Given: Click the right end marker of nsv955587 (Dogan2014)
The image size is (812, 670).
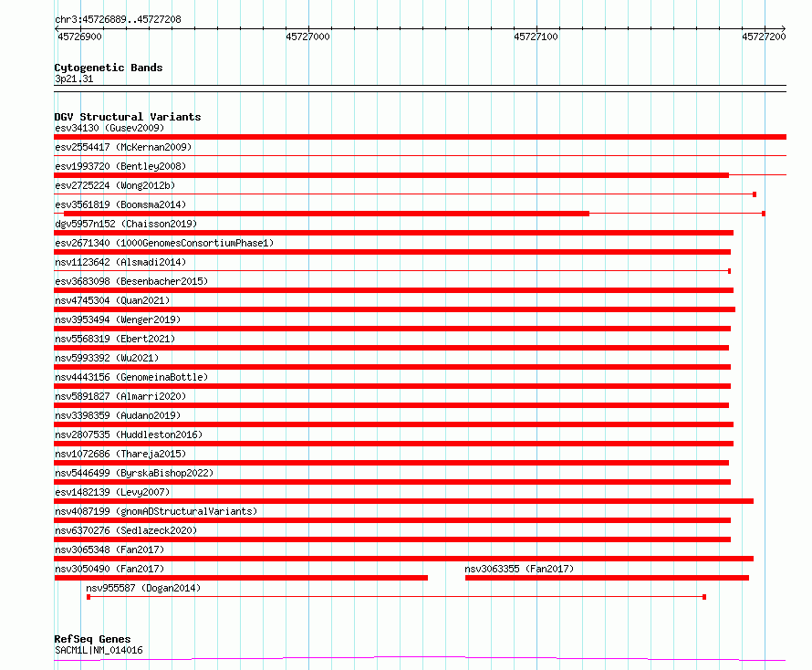Looking at the screenshot, I should click(704, 597).
